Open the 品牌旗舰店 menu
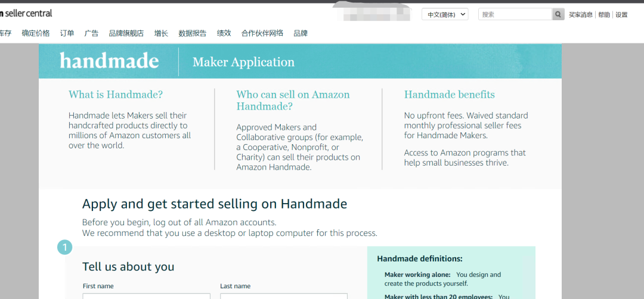The image size is (644, 299). (126, 33)
